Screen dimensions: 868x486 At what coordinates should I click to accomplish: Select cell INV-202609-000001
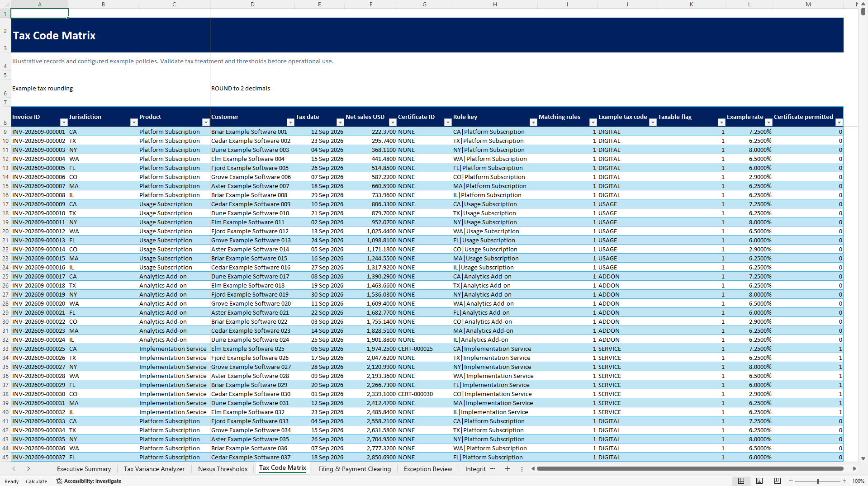click(x=39, y=132)
